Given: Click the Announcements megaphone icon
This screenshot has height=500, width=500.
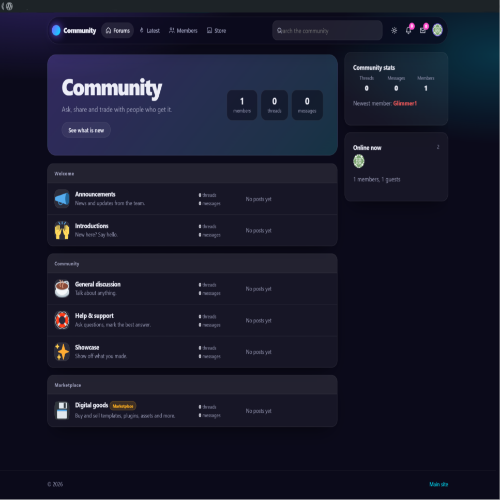Looking at the screenshot, I should [x=62, y=199].
